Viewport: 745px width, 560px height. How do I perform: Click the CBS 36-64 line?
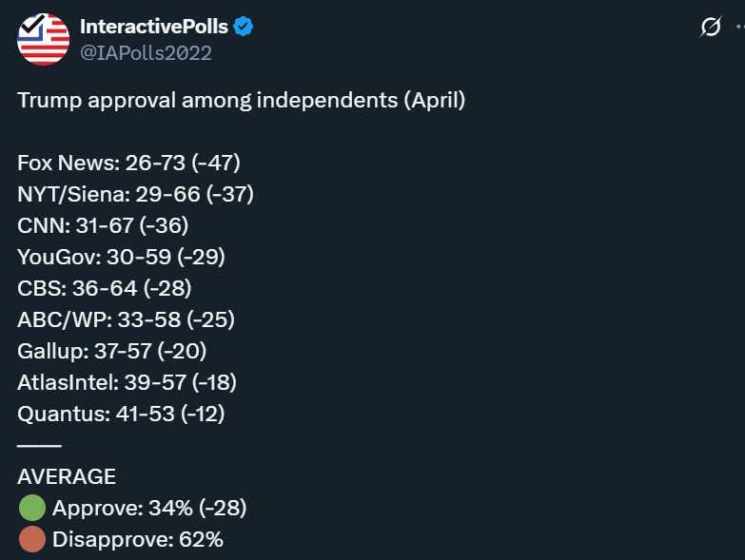[x=105, y=288]
